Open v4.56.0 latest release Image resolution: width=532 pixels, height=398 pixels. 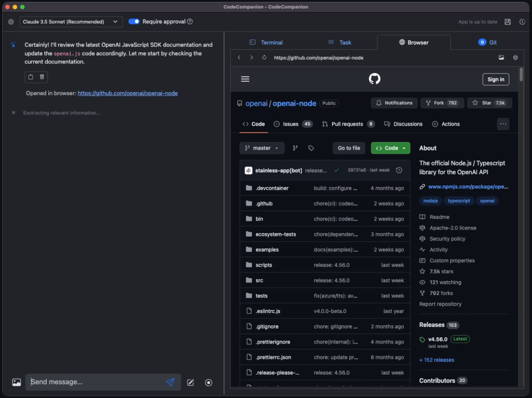[437, 339]
